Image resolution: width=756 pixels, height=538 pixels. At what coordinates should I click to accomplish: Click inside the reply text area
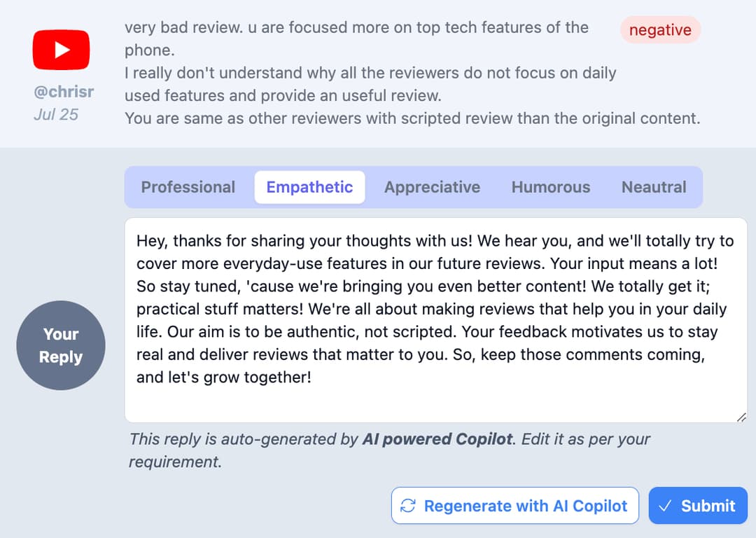[x=436, y=320]
